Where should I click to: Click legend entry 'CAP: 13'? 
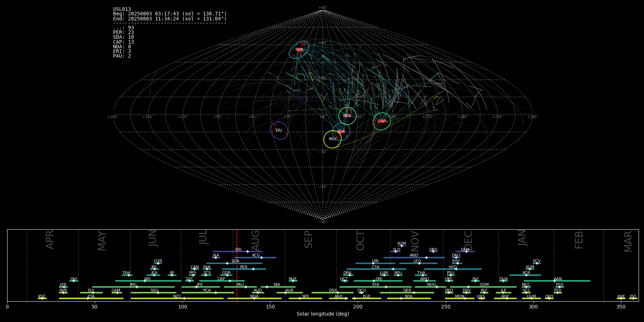(x=123, y=42)
